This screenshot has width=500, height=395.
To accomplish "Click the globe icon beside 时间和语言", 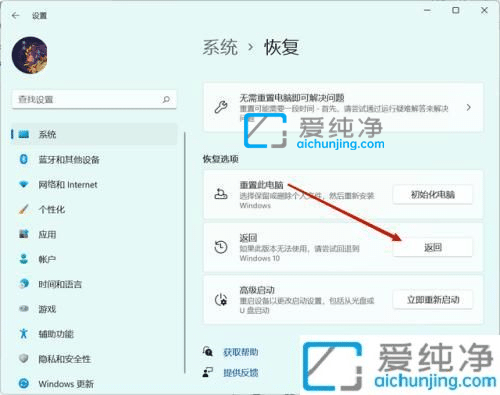I will click(24, 284).
